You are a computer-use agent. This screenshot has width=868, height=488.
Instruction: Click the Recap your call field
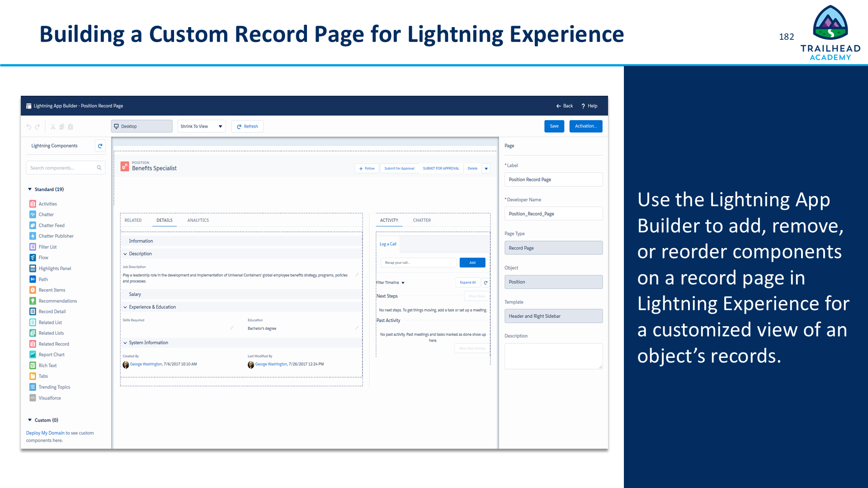(x=419, y=263)
